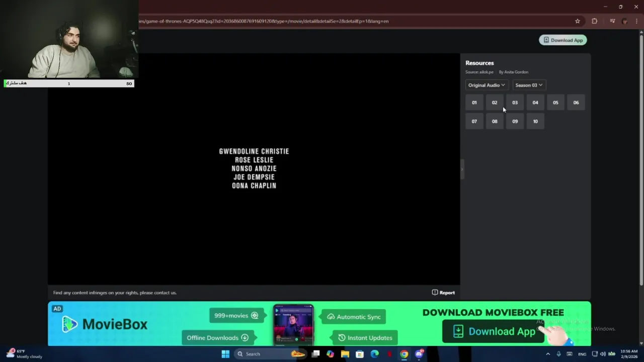
Task: Select episode 04
Action: click(535, 103)
